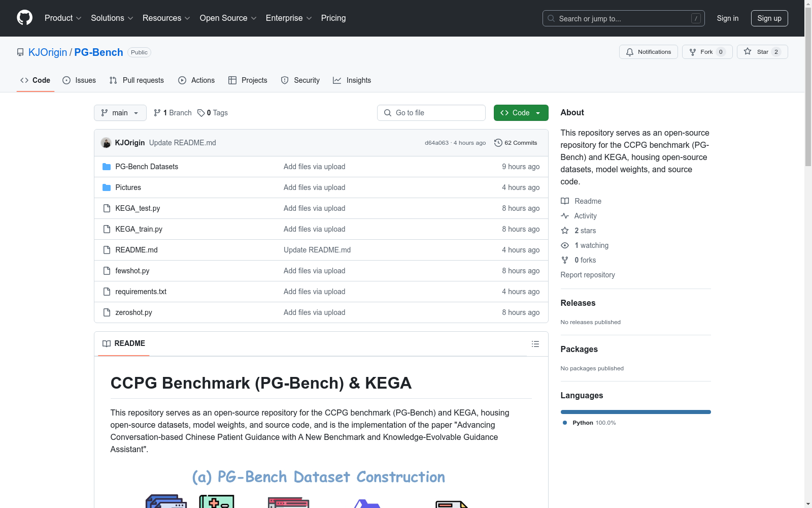The image size is (812, 508).
Task: Open the Actions tab
Action: coord(196,80)
